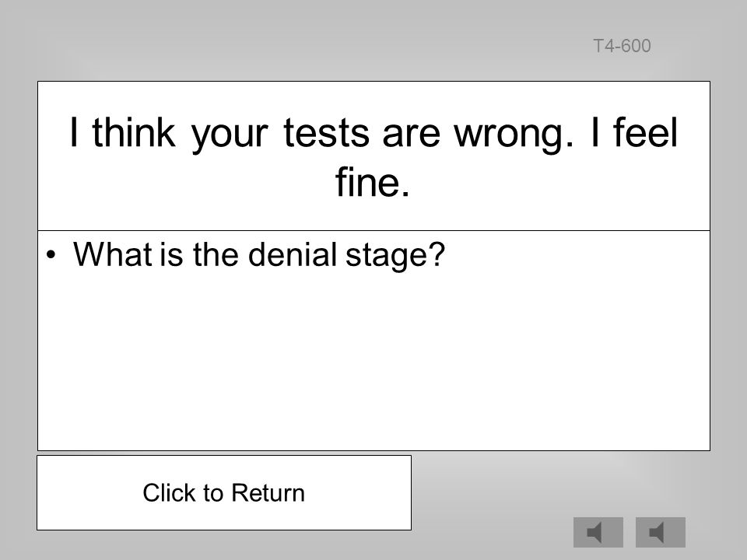Click the word "What" in the answer

tap(112, 254)
